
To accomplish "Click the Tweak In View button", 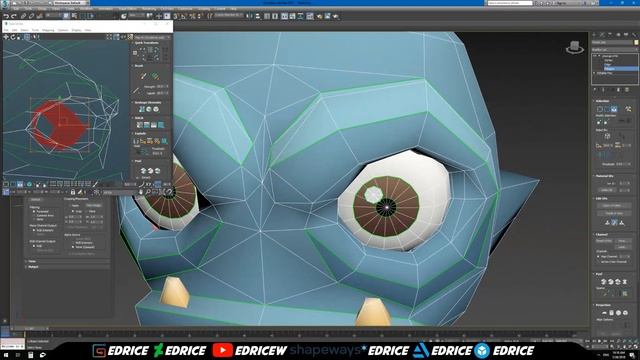I will coord(614,213).
